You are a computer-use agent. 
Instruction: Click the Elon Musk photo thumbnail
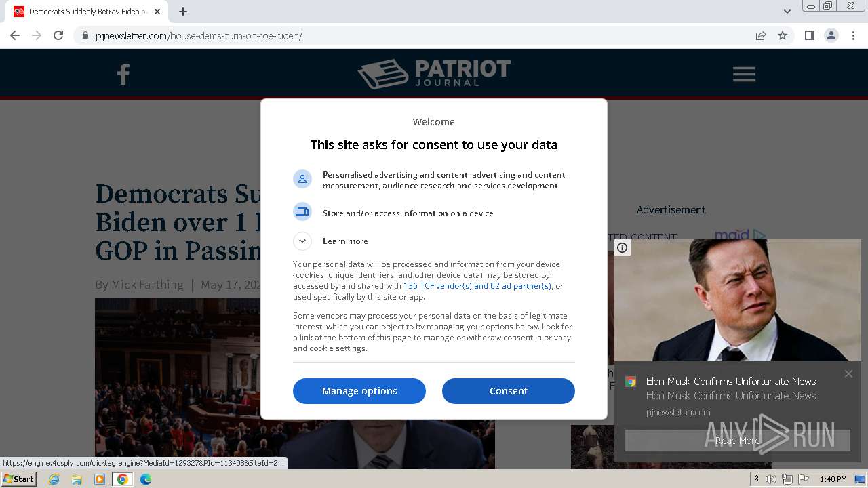tap(738, 300)
